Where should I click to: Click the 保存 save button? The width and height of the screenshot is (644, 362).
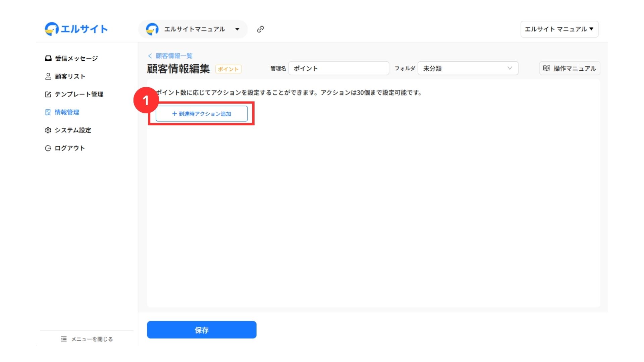pyautogui.click(x=202, y=330)
